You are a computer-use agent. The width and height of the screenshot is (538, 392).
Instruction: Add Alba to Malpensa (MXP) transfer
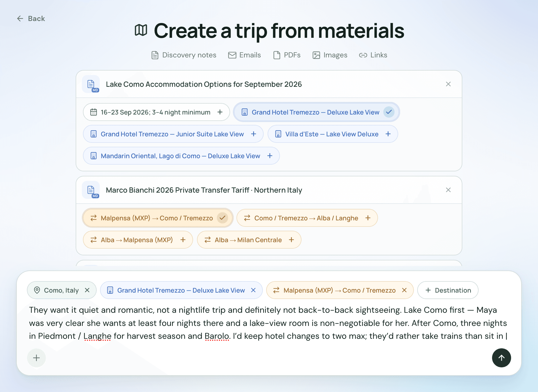[x=183, y=240]
